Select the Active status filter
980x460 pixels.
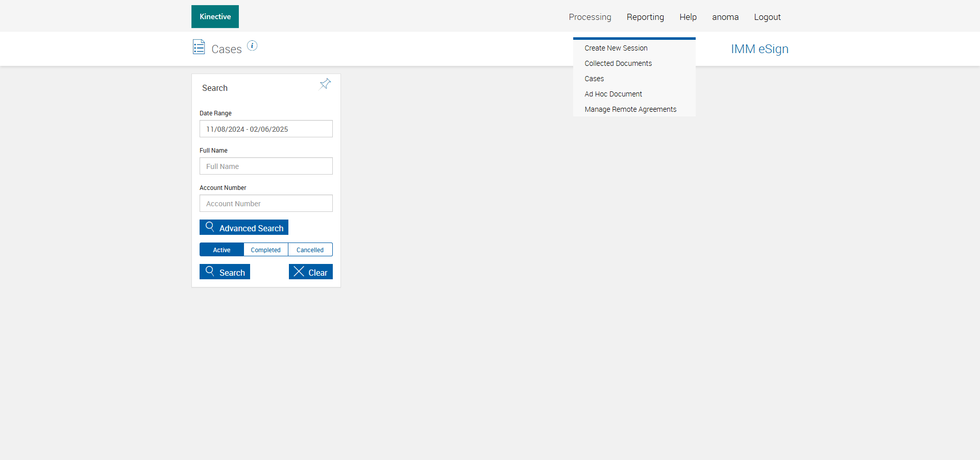click(222, 250)
